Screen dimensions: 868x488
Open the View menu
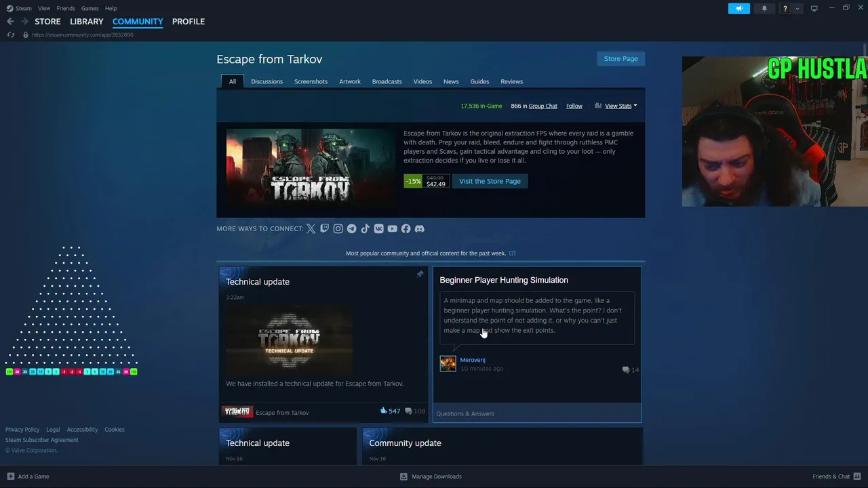pyautogui.click(x=44, y=8)
